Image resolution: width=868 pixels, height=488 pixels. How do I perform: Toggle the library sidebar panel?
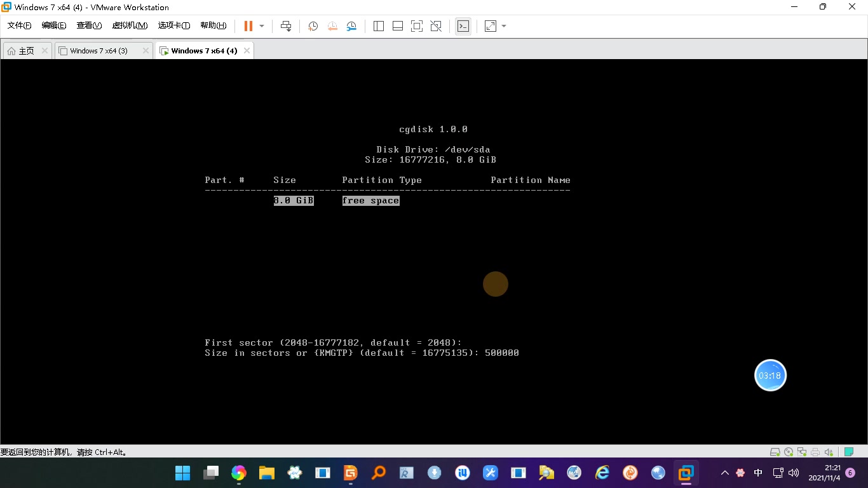[378, 26]
